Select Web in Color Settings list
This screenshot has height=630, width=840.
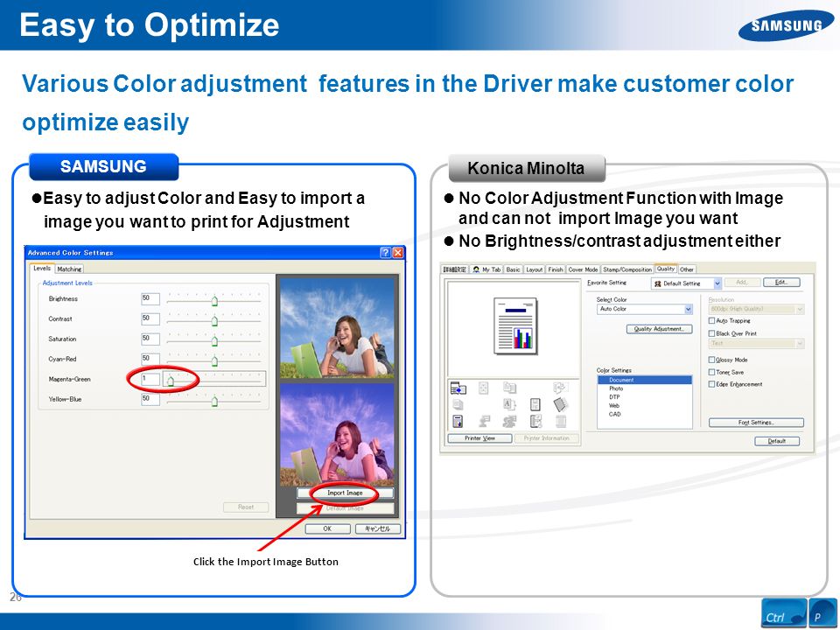(x=645, y=405)
